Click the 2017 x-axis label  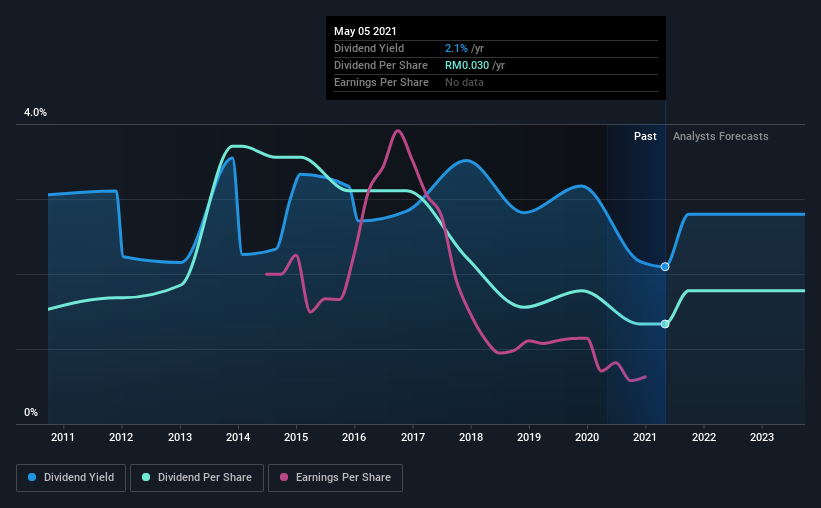(413, 437)
